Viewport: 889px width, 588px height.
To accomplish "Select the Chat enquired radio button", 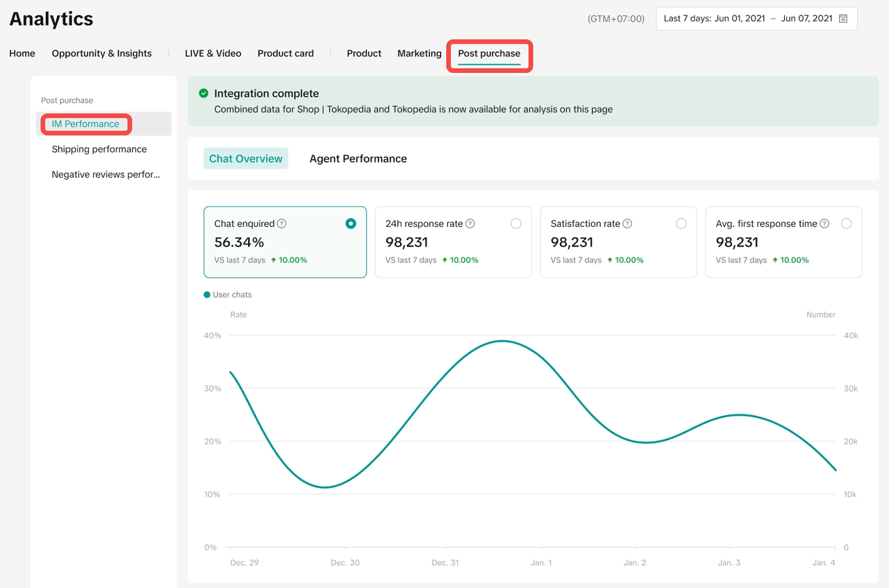I will point(351,224).
